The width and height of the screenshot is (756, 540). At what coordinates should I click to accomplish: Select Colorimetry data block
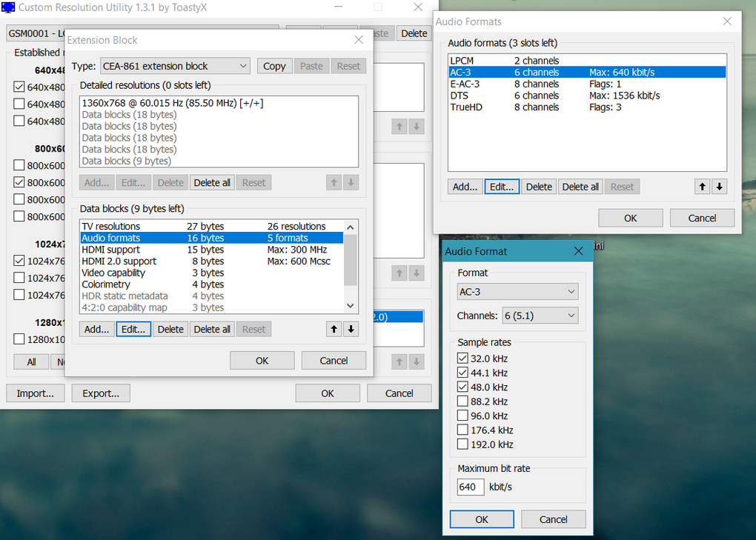(x=212, y=284)
